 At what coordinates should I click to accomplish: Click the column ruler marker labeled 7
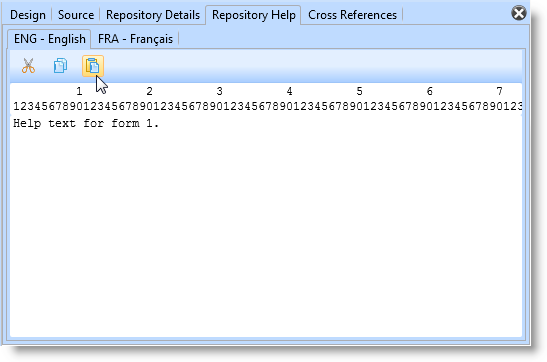pos(499,91)
